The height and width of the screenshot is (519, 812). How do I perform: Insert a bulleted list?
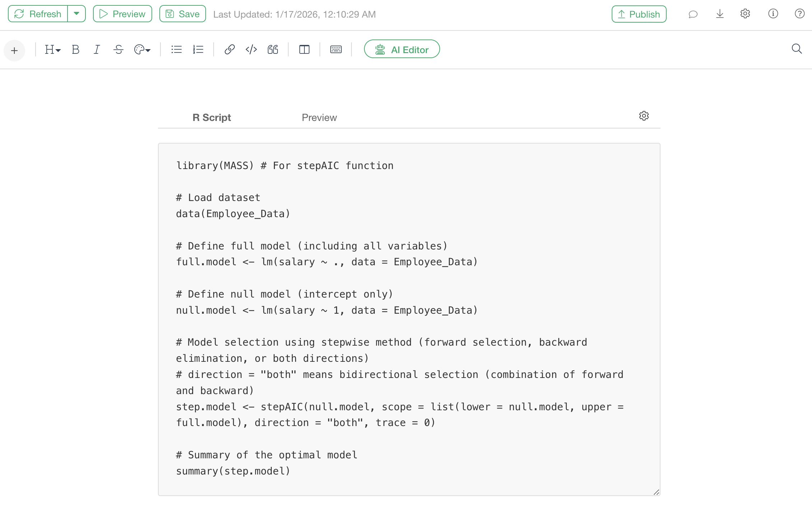[176, 50]
